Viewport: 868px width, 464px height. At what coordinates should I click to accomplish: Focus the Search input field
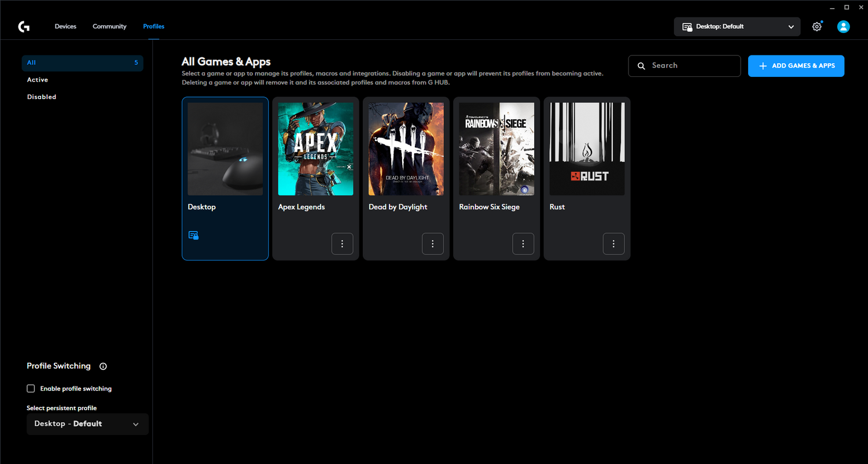pyautogui.click(x=685, y=66)
